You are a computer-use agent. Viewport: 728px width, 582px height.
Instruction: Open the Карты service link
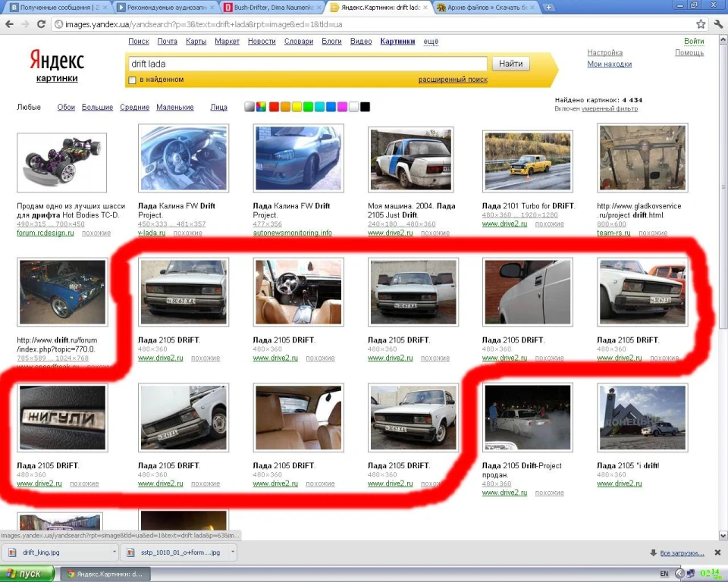pyautogui.click(x=196, y=42)
